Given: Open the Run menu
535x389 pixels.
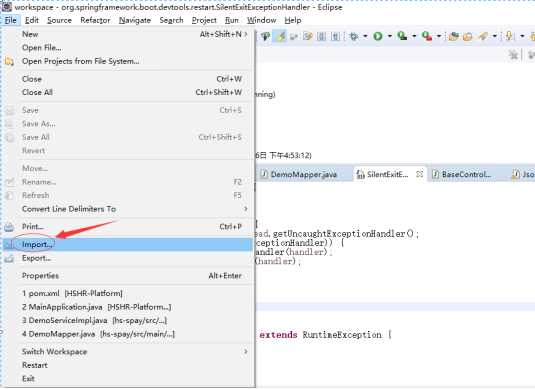Looking at the screenshot, I should tap(232, 20).
